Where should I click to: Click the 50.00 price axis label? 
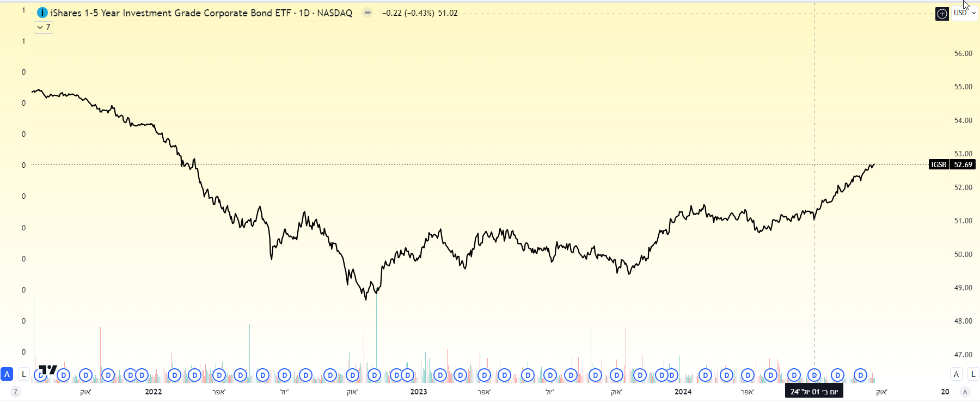tap(963, 254)
